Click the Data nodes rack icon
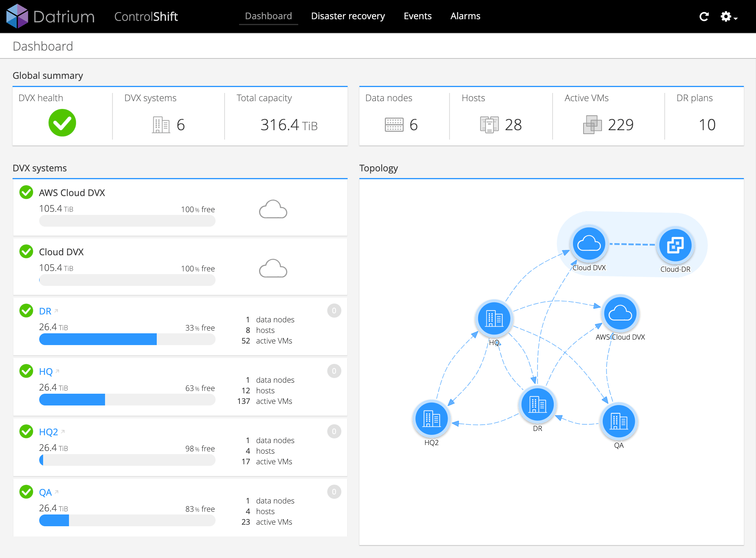The width and height of the screenshot is (756, 558). [x=394, y=125]
